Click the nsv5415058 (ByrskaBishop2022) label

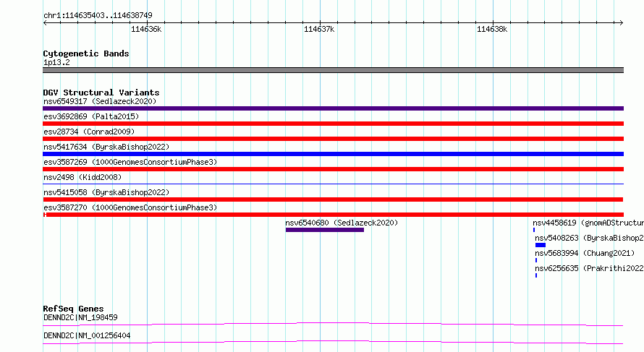[106, 192]
